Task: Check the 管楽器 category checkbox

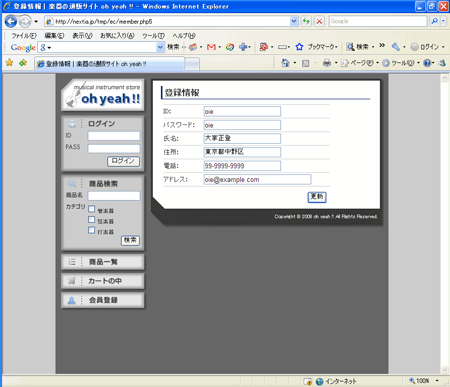Action: point(92,209)
